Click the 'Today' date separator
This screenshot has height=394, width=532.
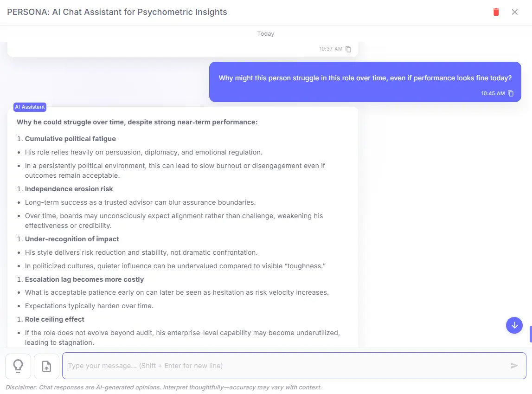click(266, 34)
